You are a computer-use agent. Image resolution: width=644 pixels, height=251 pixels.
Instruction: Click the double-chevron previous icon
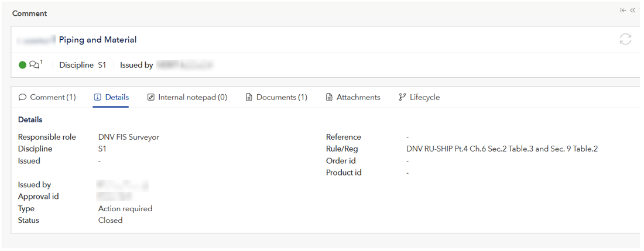click(x=632, y=10)
